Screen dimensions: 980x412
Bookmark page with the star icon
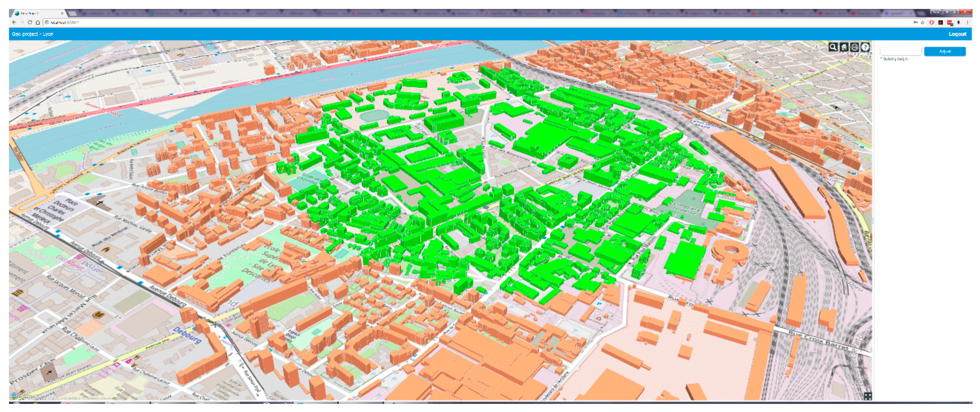[x=922, y=22]
